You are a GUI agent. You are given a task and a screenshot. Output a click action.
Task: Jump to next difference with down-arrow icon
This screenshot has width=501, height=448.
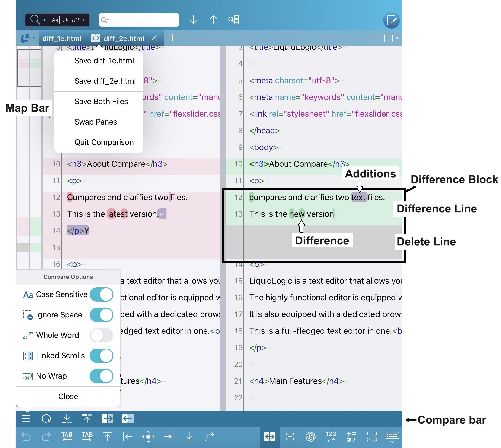[x=67, y=419]
